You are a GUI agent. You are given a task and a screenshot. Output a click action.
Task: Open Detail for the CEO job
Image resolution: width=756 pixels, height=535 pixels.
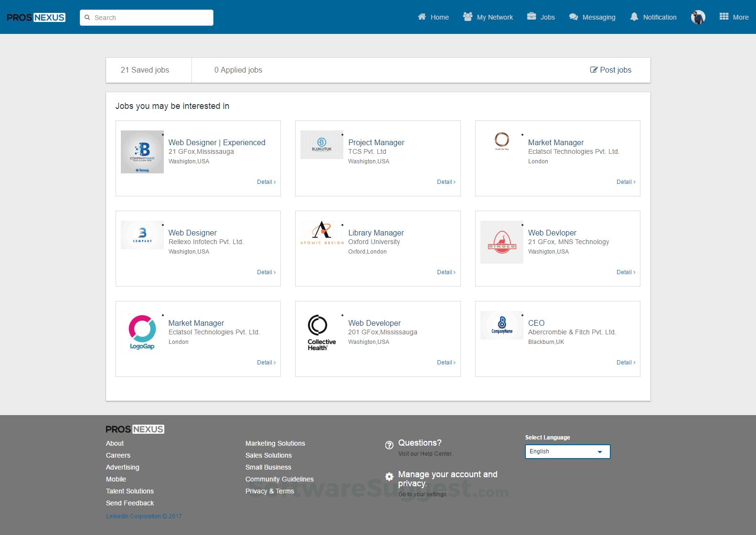click(x=626, y=363)
